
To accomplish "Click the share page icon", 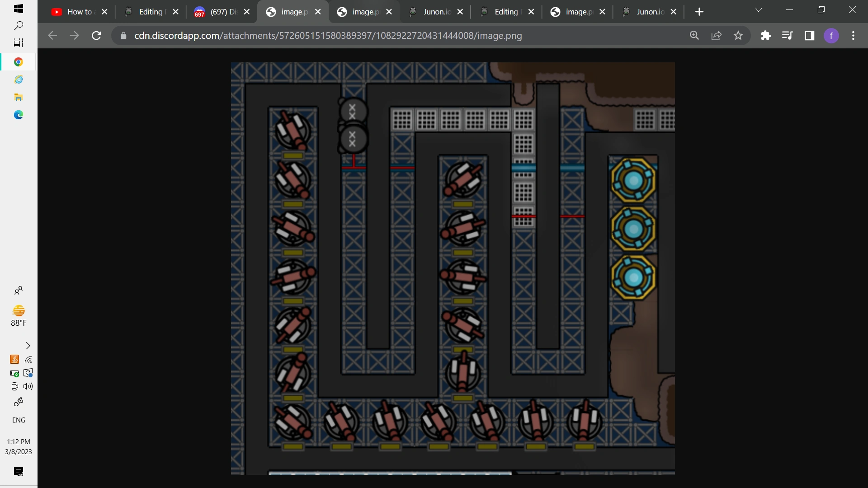I will point(717,36).
